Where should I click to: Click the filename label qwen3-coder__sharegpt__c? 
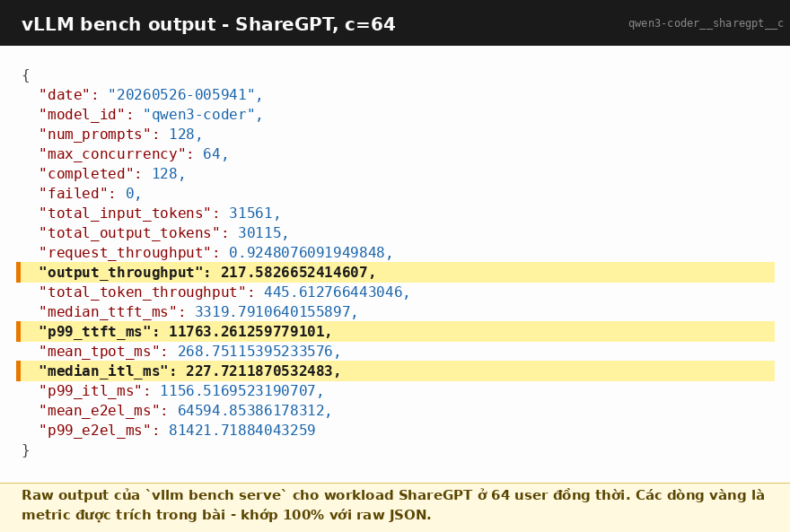[706, 23]
